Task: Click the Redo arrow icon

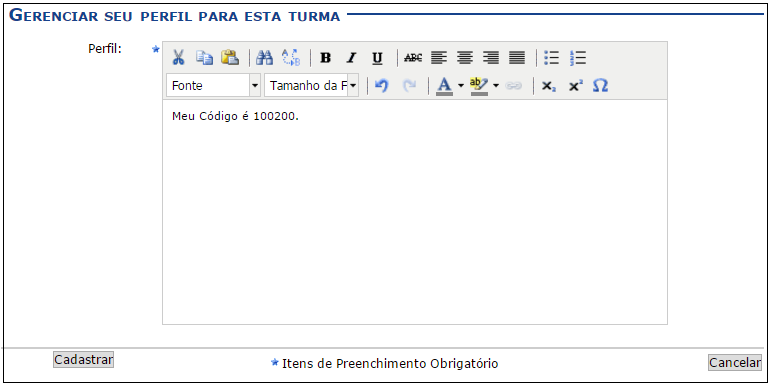Action: (x=409, y=85)
